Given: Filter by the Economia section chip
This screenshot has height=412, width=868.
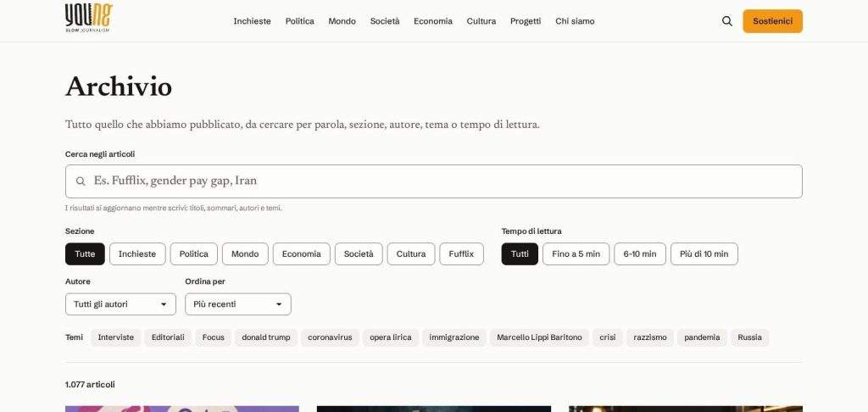Looking at the screenshot, I should click(301, 253).
